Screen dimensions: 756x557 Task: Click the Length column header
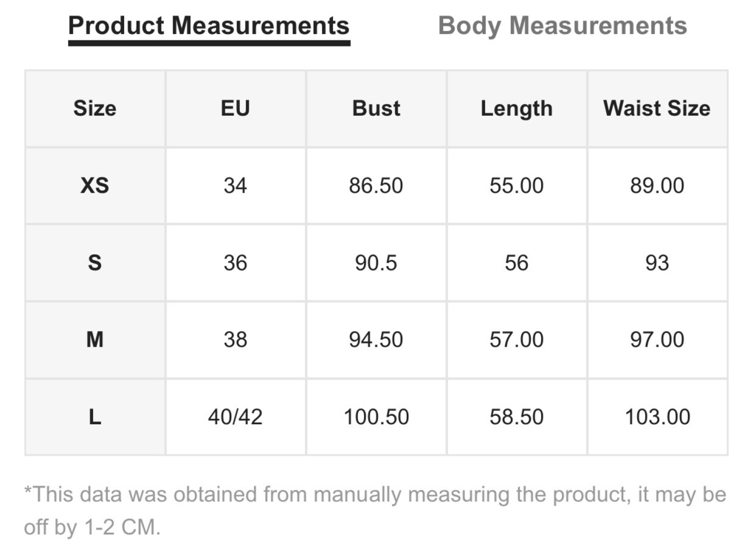[516, 109]
